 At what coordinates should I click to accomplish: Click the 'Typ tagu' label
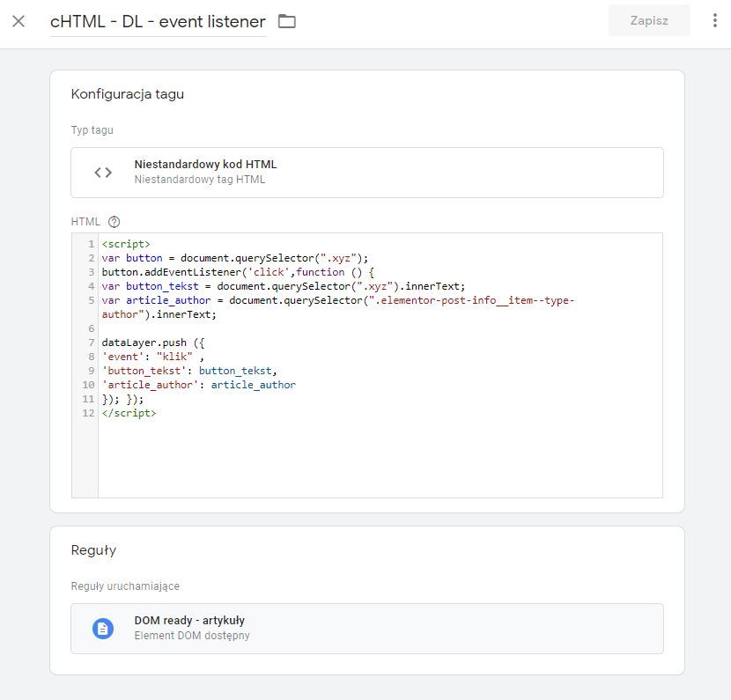[92, 130]
